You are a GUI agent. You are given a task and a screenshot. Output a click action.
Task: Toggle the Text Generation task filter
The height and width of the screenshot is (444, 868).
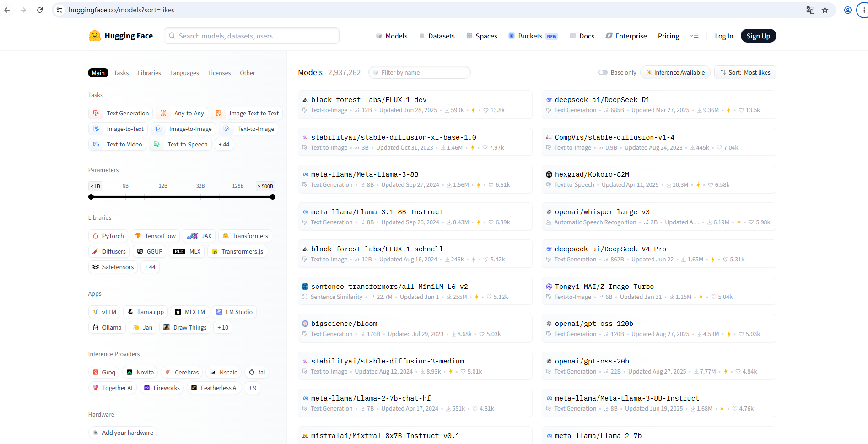120,113
